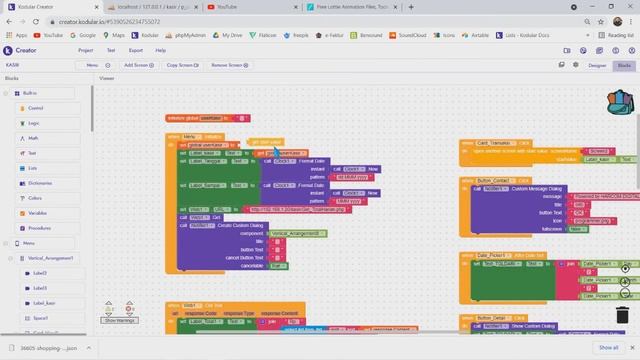Zoom in the blocks workspace with plus
The image size is (640, 360).
coord(625,282)
